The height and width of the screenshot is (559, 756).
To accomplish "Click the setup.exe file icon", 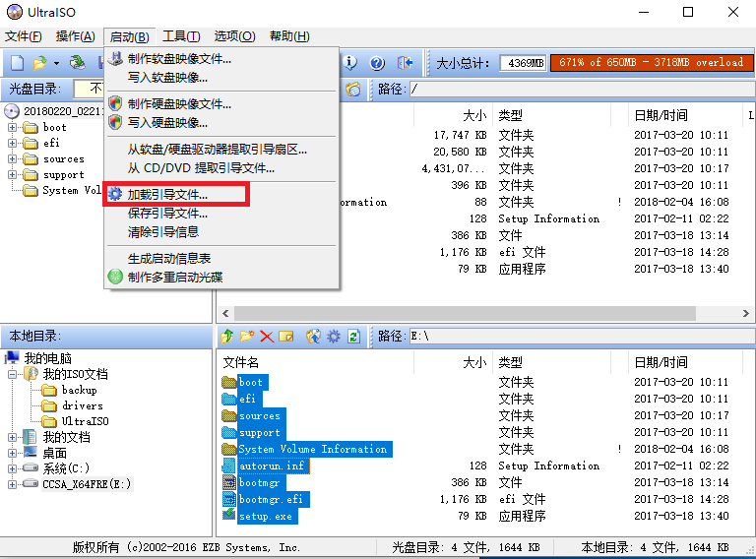I will click(229, 515).
